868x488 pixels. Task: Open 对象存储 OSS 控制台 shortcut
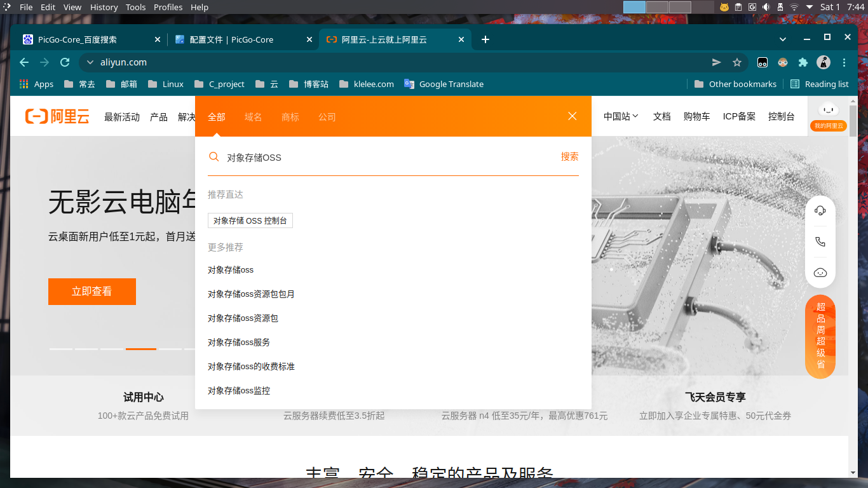click(x=250, y=220)
